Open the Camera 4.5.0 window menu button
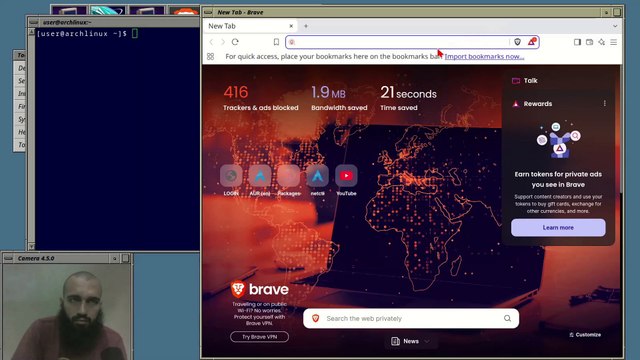640x360 pixels. point(9,258)
